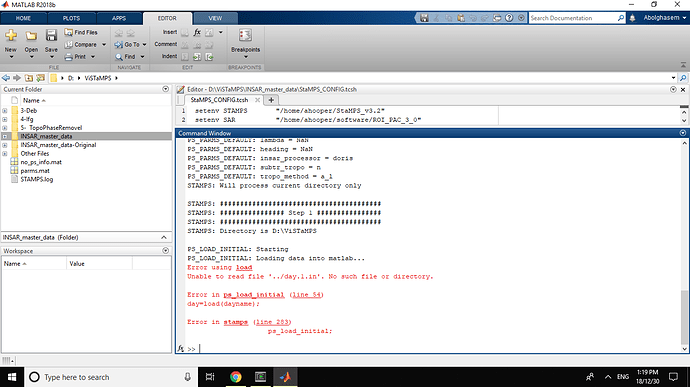Click the smart indent icon
690x387 pixels.
pyautogui.click(x=185, y=56)
